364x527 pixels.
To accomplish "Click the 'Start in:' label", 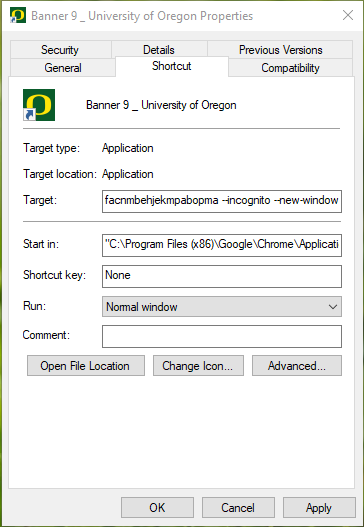I will (x=41, y=244).
